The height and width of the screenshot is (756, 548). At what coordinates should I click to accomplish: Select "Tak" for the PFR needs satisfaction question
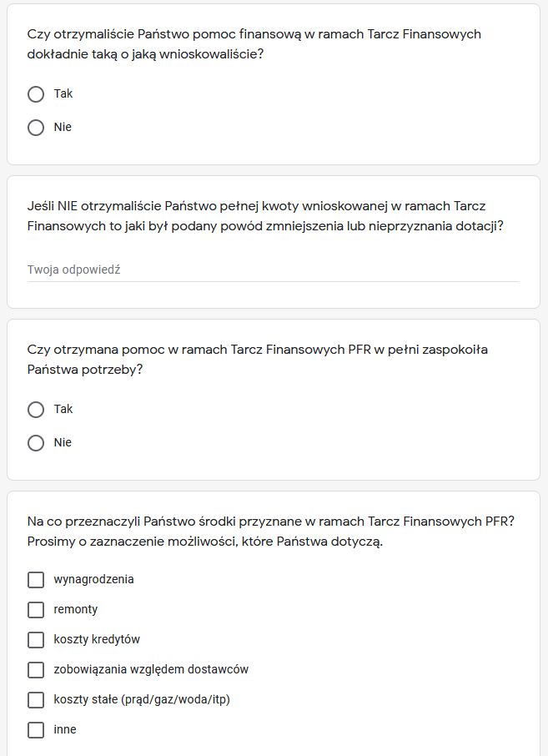[x=36, y=410]
